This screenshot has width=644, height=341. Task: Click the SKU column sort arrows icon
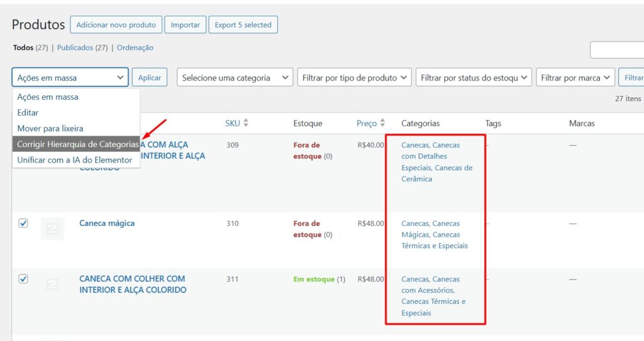(x=246, y=123)
